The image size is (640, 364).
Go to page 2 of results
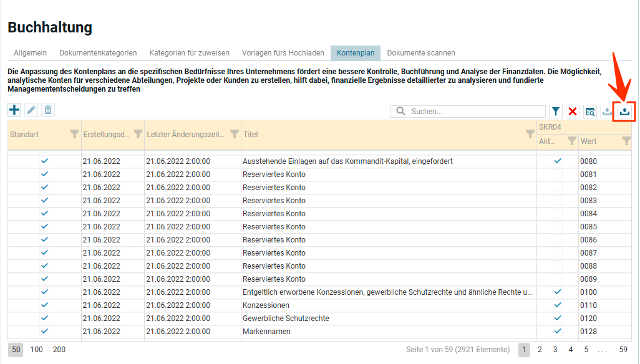(540, 350)
